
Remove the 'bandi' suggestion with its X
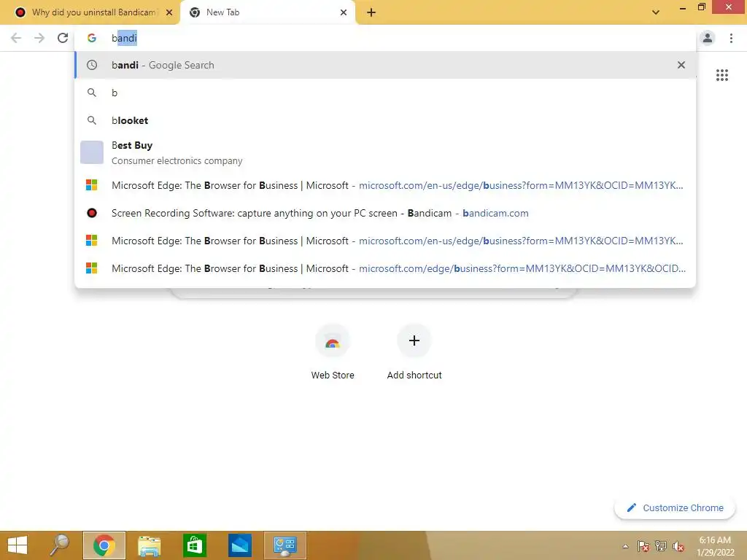tap(681, 65)
